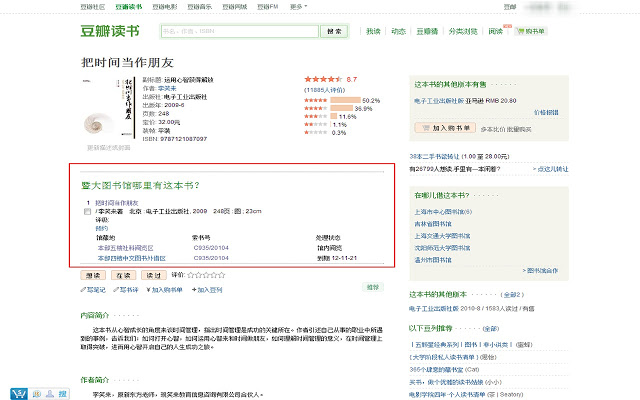640x400 pixels.
Task: Click call number C935/20104 in 馆内阅览 row
Action: tap(211, 248)
